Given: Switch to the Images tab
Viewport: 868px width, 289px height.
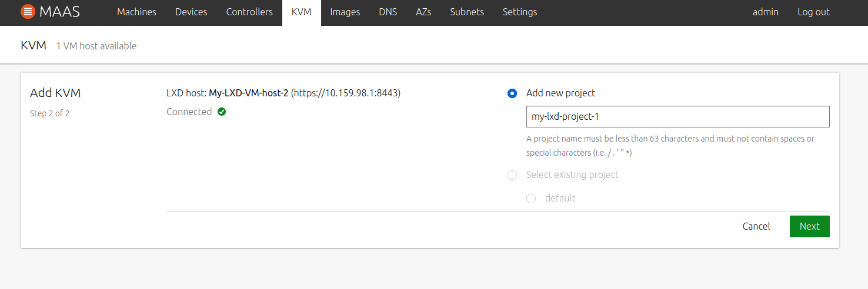Looking at the screenshot, I should [345, 12].
